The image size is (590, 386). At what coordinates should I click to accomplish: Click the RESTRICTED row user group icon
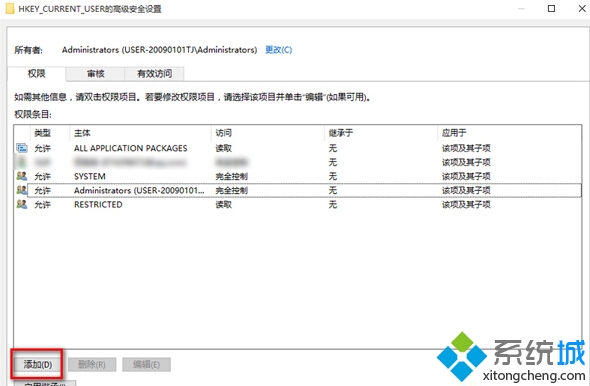click(22, 204)
